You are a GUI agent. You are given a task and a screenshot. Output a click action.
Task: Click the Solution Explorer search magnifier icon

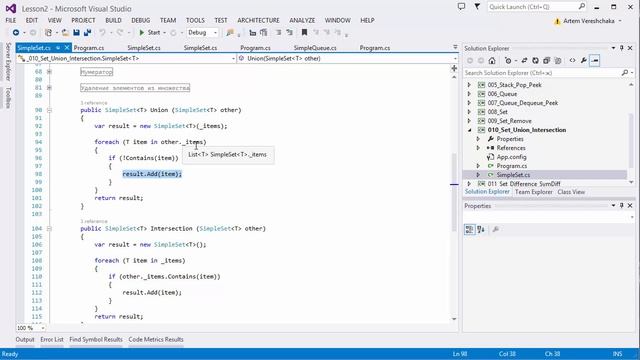click(x=624, y=73)
